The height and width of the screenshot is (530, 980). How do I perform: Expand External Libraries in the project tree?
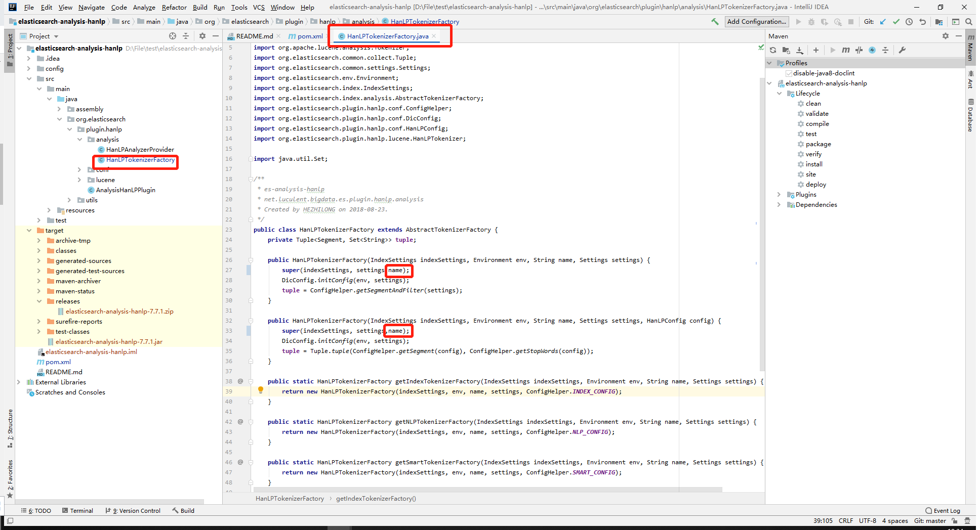19,382
